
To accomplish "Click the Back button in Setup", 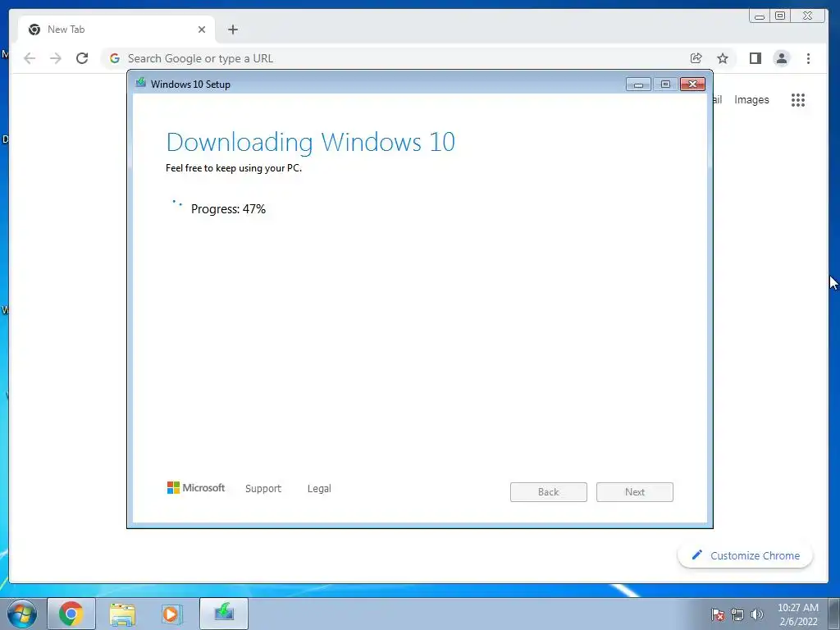I will [549, 492].
